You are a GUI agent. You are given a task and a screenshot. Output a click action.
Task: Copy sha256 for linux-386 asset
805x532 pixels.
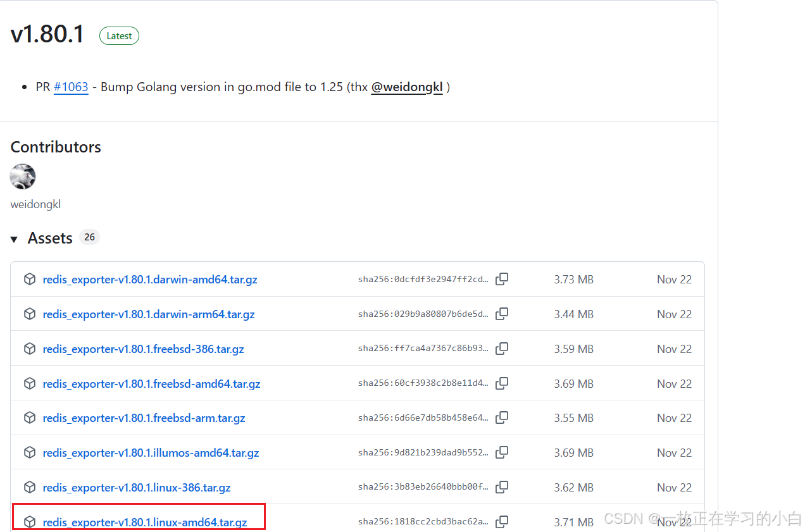point(502,487)
